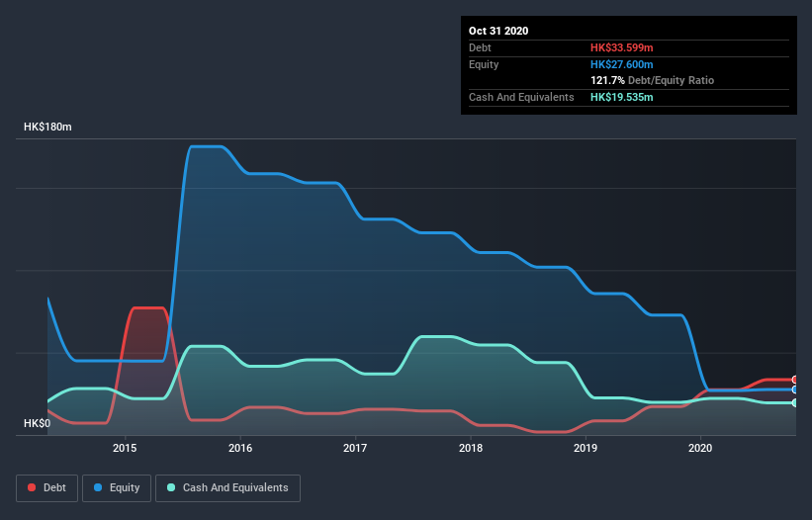The width and height of the screenshot is (812, 520).
Task: Click the HK$19.535m cash value
Action: coord(621,97)
